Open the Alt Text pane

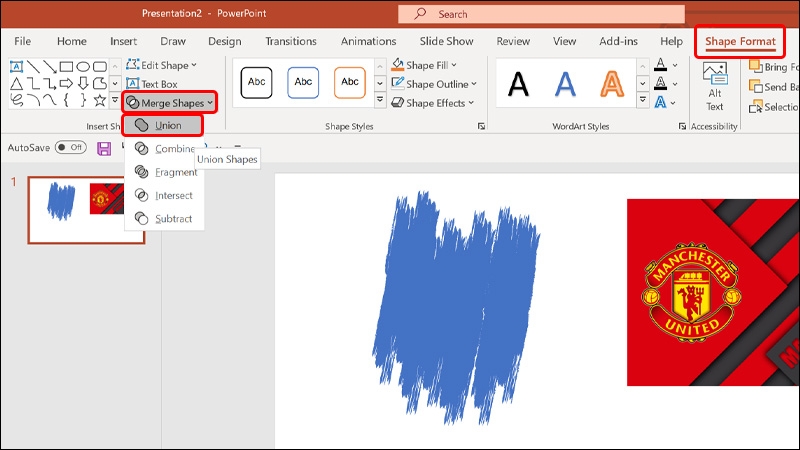715,87
